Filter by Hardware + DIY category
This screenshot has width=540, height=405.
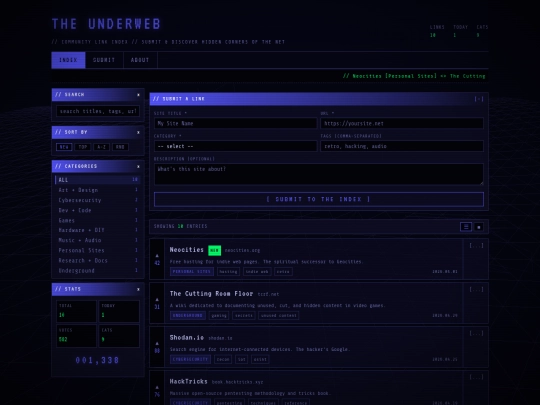98,230
